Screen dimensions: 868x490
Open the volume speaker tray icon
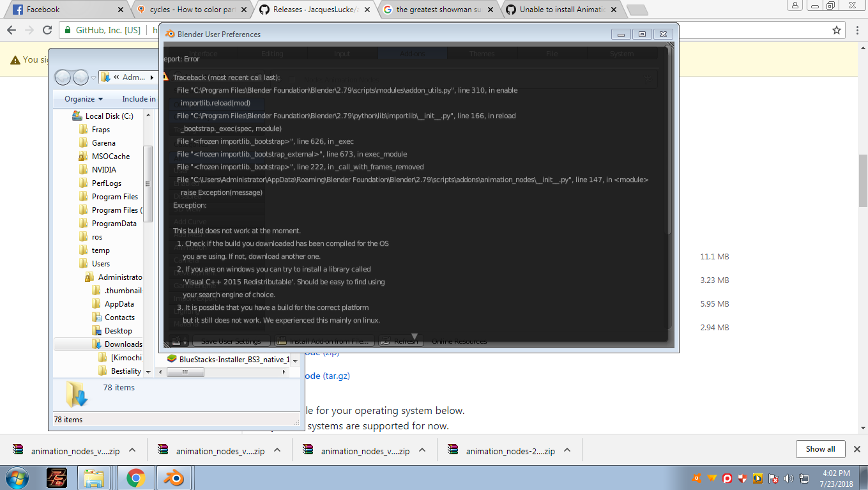coord(788,478)
